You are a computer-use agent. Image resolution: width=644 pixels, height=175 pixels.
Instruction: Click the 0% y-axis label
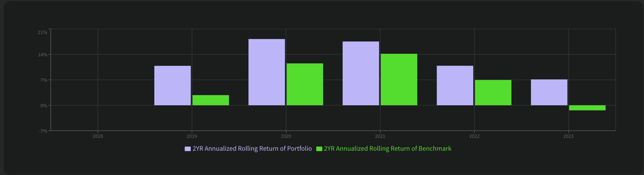44,106
